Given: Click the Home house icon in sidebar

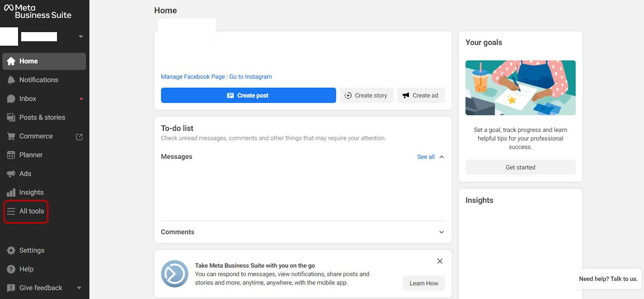Looking at the screenshot, I should coord(11,61).
